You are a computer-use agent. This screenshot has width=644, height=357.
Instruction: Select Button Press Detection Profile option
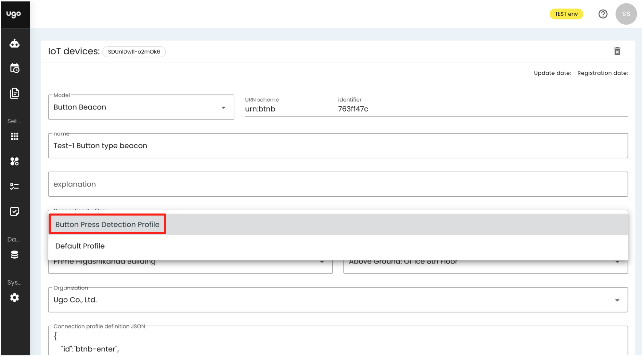(338, 224)
